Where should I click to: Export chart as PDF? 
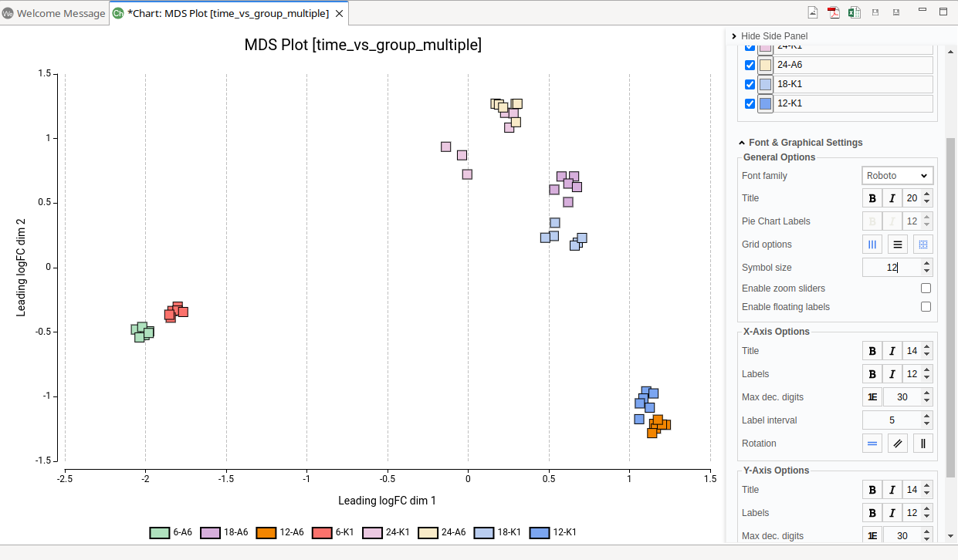pyautogui.click(x=834, y=12)
